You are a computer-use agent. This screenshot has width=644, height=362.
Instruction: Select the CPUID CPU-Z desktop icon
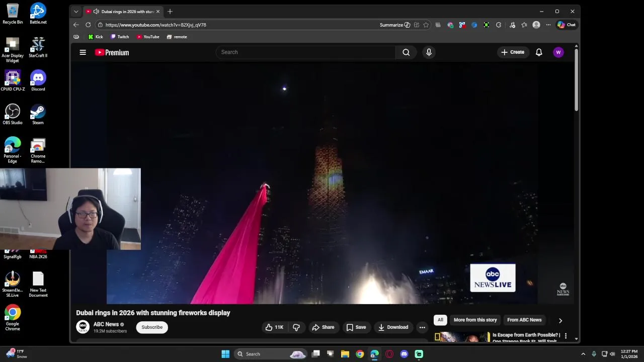[x=13, y=80]
